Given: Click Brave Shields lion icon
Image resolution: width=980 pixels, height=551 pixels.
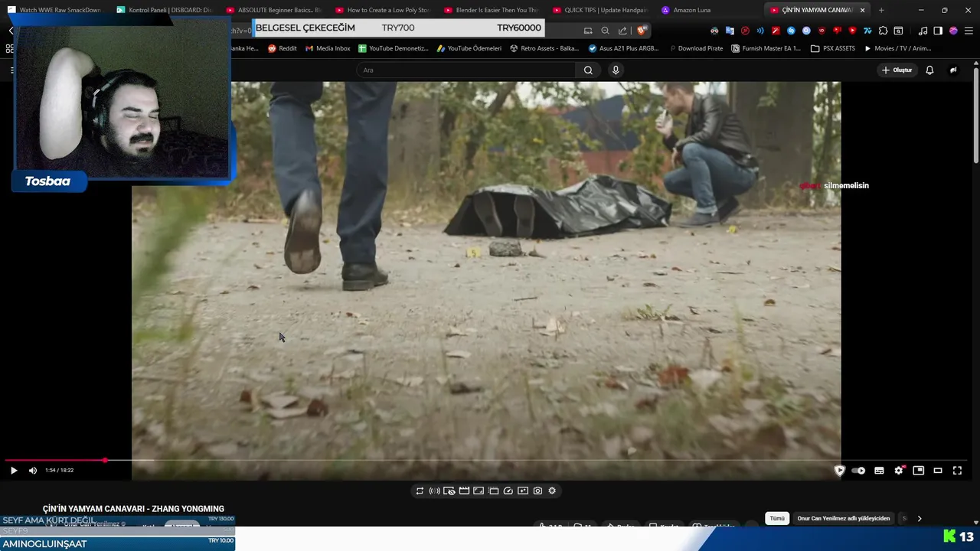Looking at the screenshot, I should coord(642,31).
